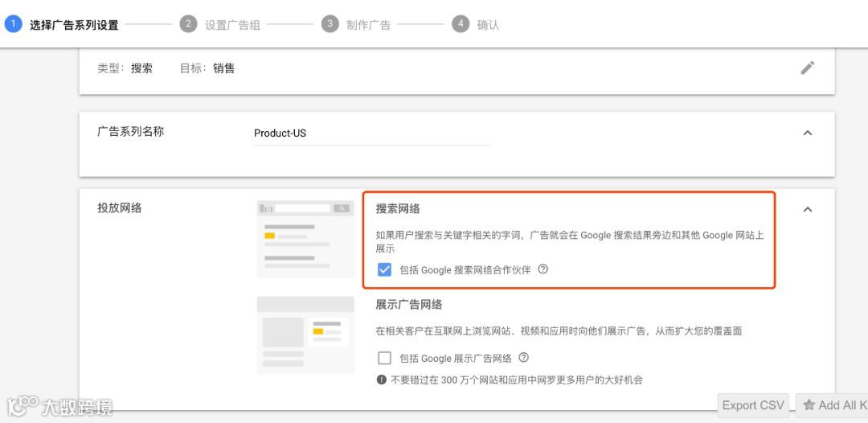Click step 2 circle icon

coord(188,24)
